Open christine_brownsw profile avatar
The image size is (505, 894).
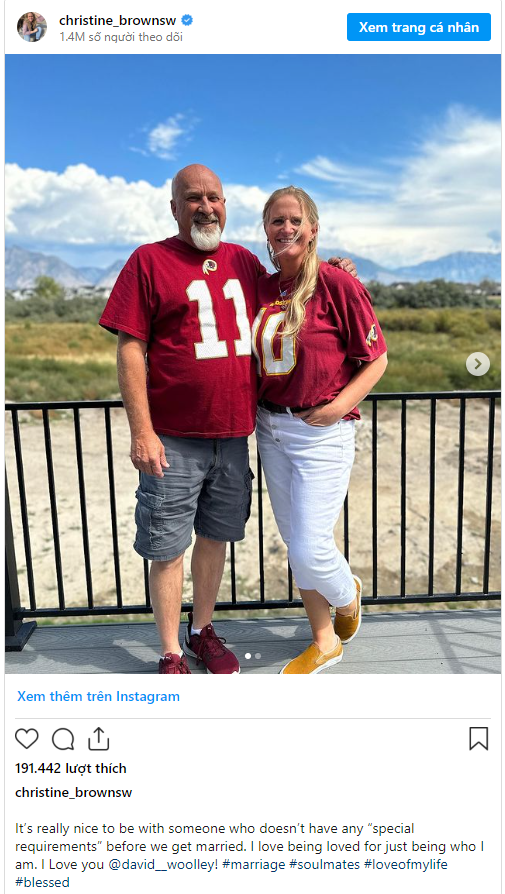point(32,27)
